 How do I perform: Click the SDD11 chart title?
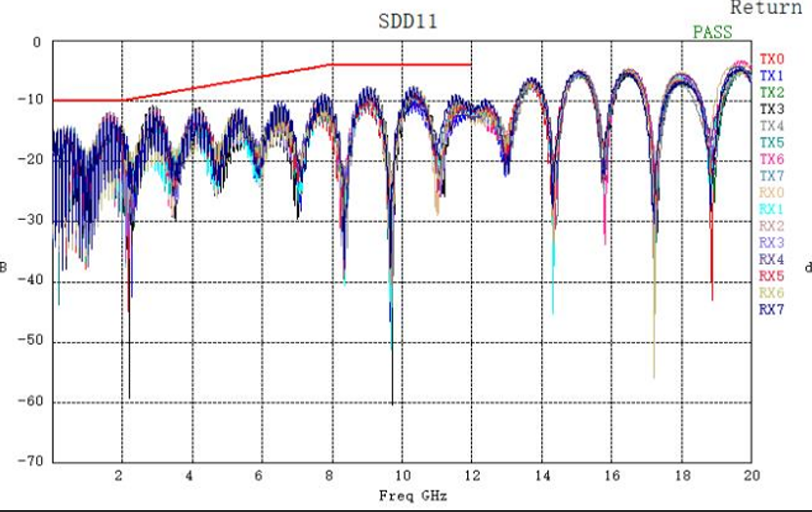click(408, 21)
